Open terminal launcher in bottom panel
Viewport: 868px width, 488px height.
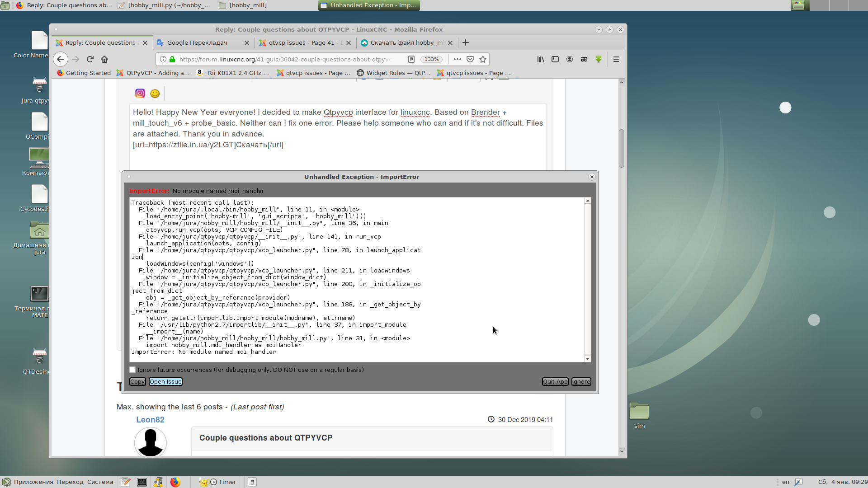coord(142,482)
